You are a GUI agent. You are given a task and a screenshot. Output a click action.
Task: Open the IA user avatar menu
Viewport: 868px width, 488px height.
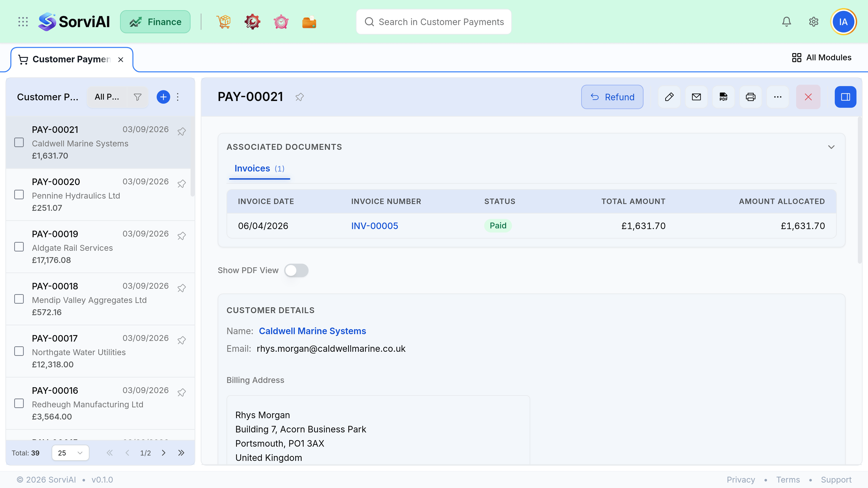click(843, 22)
